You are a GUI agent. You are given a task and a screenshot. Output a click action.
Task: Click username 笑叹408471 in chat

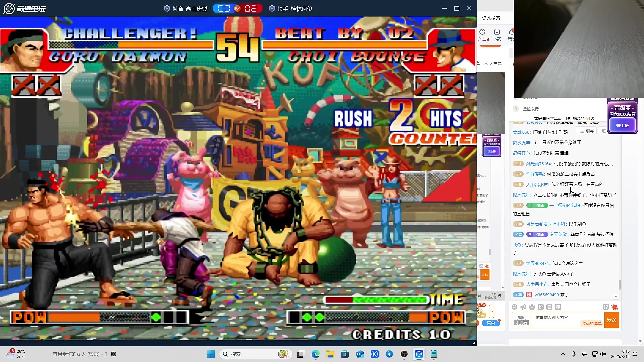[x=538, y=263]
